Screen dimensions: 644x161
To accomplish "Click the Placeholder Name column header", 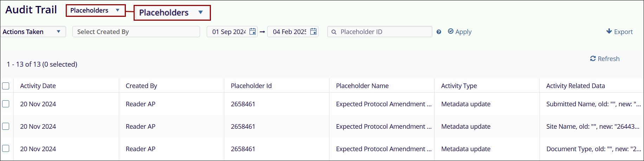I will [362, 86].
